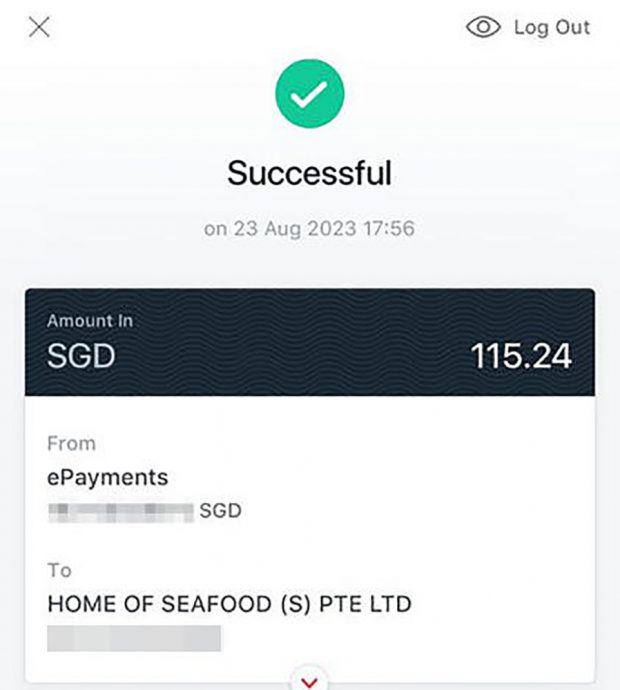Image resolution: width=620 pixels, height=690 pixels.
Task: Click the blurred sender account number
Action: coord(121,511)
